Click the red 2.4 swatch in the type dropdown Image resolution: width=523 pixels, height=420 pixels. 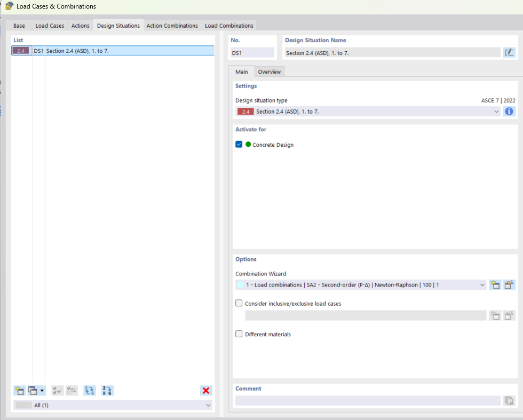245,112
